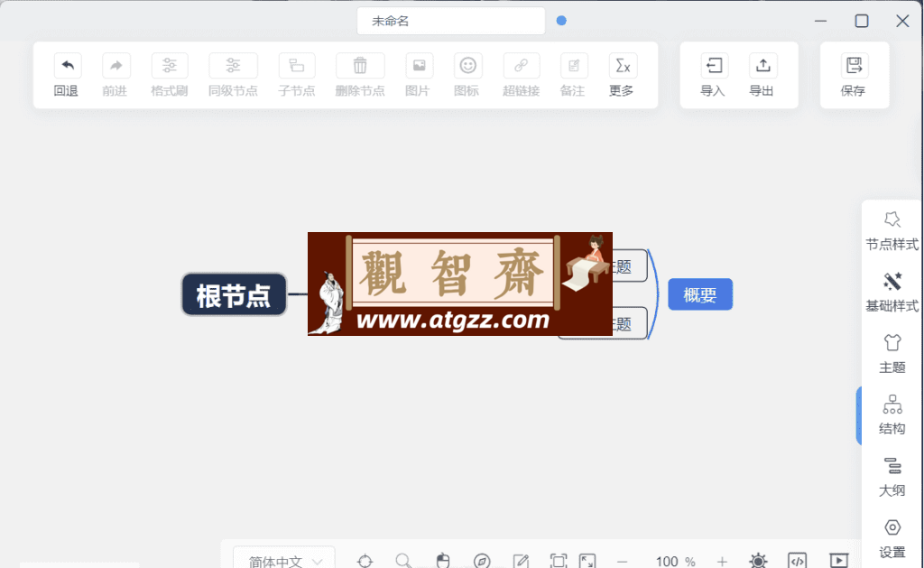
Task: Click the source code icon
Action: (x=798, y=561)
